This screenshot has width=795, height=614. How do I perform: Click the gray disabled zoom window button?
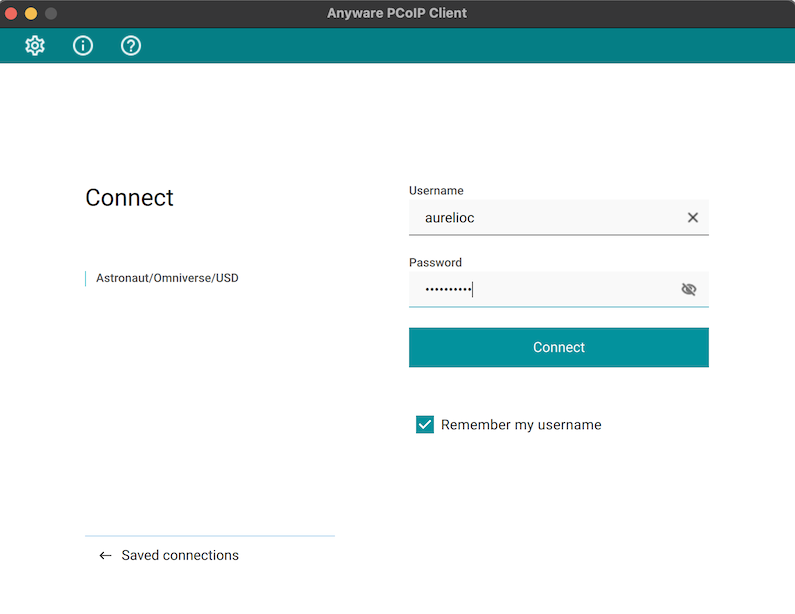51,13
